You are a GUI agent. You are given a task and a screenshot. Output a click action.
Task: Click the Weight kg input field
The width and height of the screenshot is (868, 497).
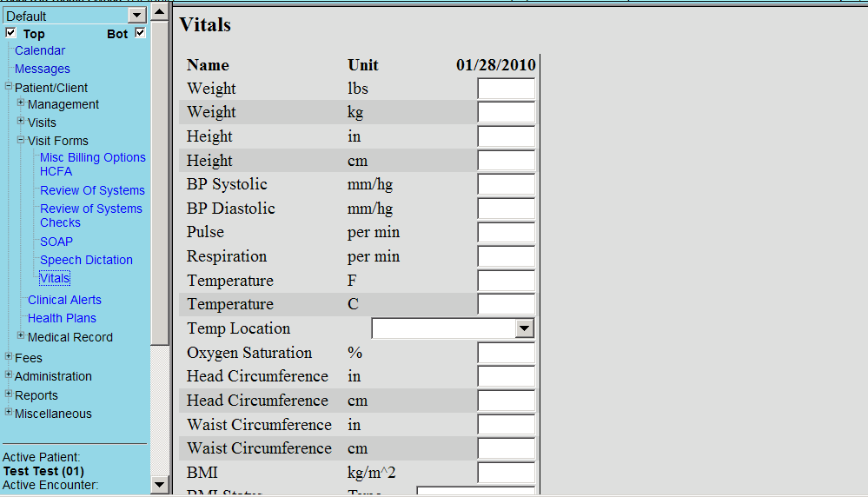(506, 112)
